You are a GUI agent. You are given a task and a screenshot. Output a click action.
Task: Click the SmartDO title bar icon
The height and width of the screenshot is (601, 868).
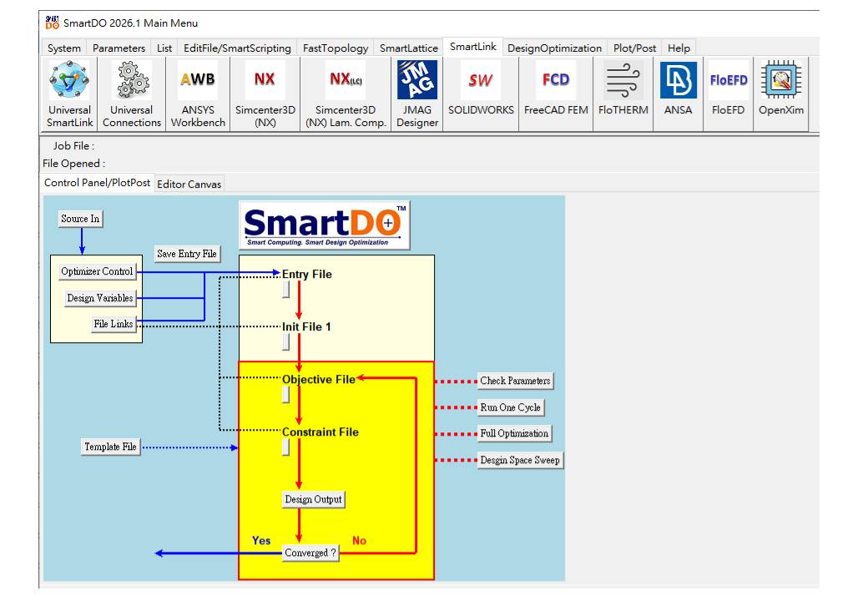pyautogui.click(x=52, y=23)
